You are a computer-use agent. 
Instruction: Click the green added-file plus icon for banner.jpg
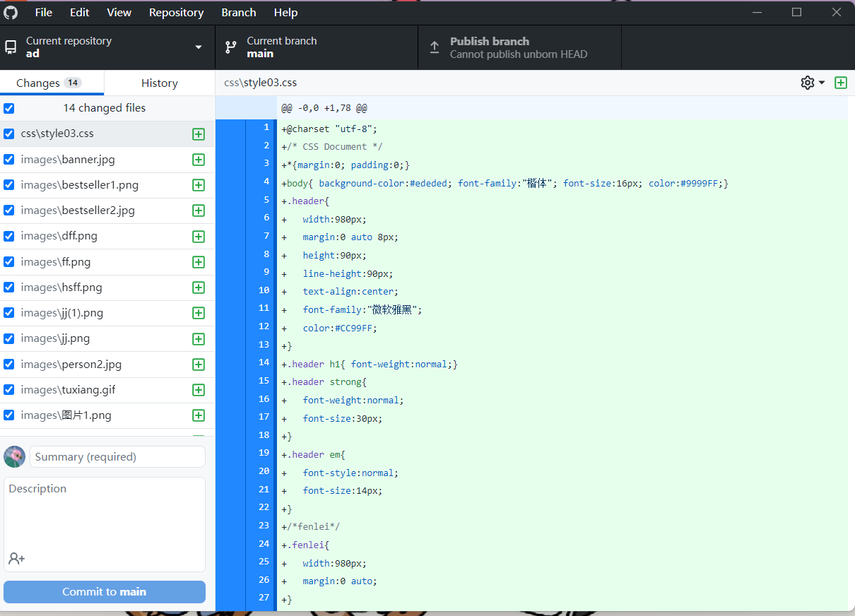pos(199,160)
